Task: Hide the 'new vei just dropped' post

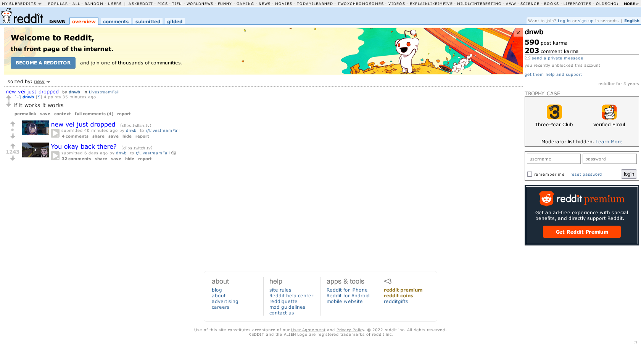Action: [127, 136]
